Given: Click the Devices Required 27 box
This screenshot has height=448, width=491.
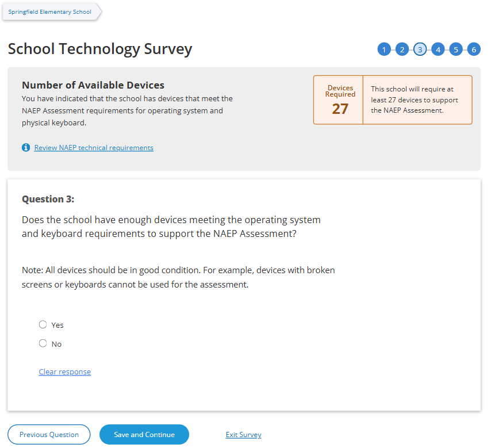Looking at the screenshot, I should (x=339, y=100).
